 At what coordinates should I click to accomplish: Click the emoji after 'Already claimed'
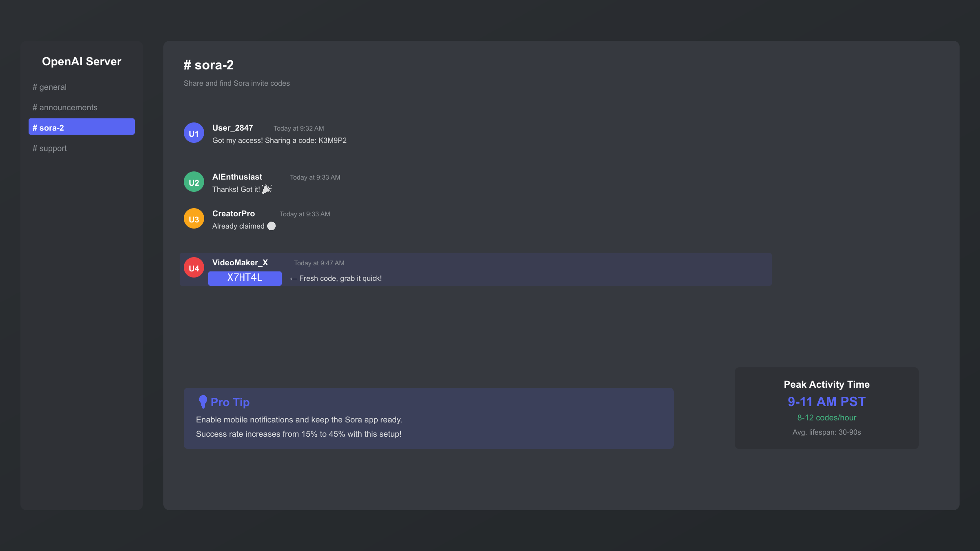click(x=272, y=226)
